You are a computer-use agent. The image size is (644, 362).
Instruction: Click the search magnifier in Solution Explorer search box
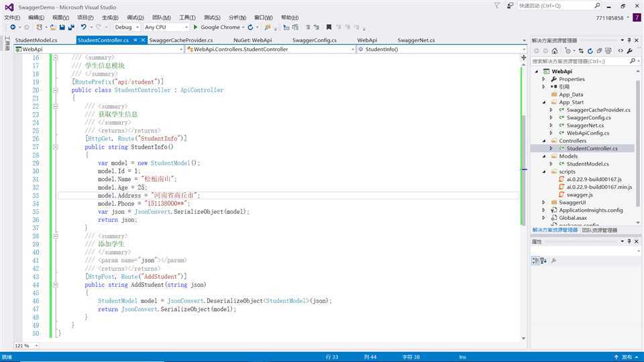click(633, 61)
